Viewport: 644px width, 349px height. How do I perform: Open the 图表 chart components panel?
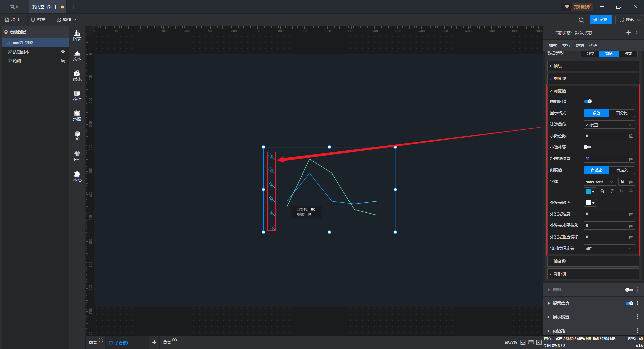click(77, 35)
